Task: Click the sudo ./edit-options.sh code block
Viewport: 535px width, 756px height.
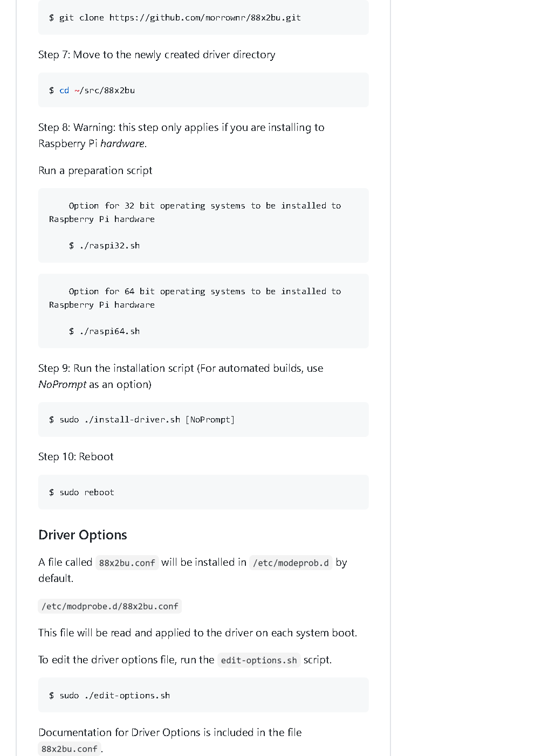Action: click(203, 695)
